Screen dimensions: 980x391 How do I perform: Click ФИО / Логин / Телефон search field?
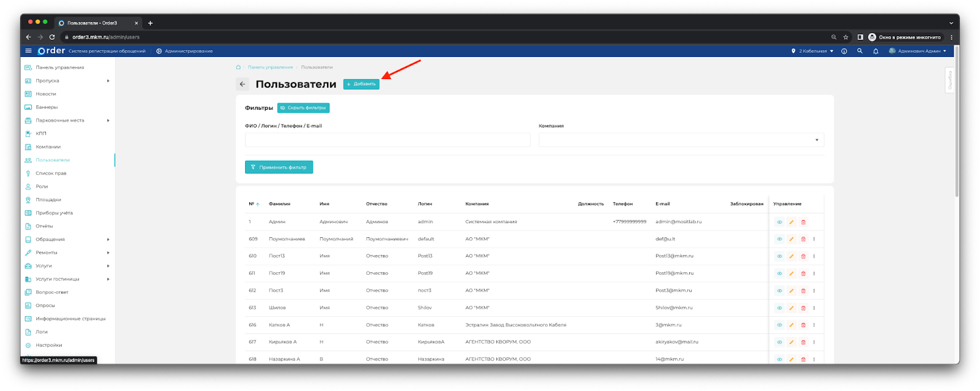pos(387,140)
